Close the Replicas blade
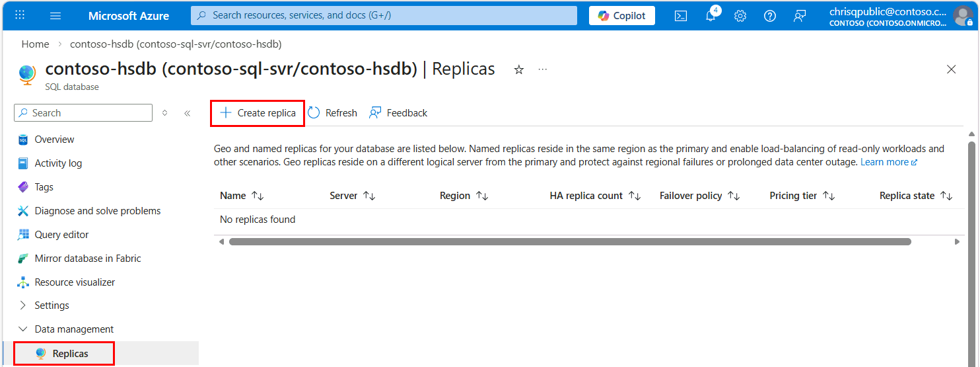The height and width of the screenshot is (367, 980). coord(952,69)
